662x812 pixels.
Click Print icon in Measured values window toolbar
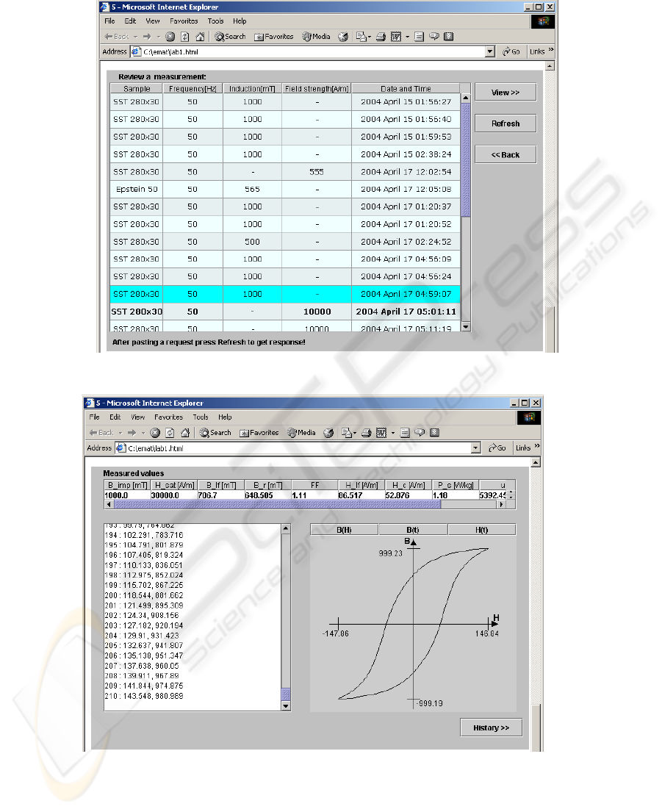pyautogui.click(x=366, y=433)
